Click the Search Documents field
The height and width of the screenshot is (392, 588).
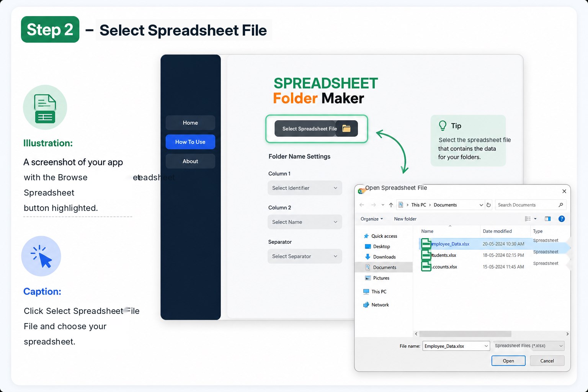530,205
